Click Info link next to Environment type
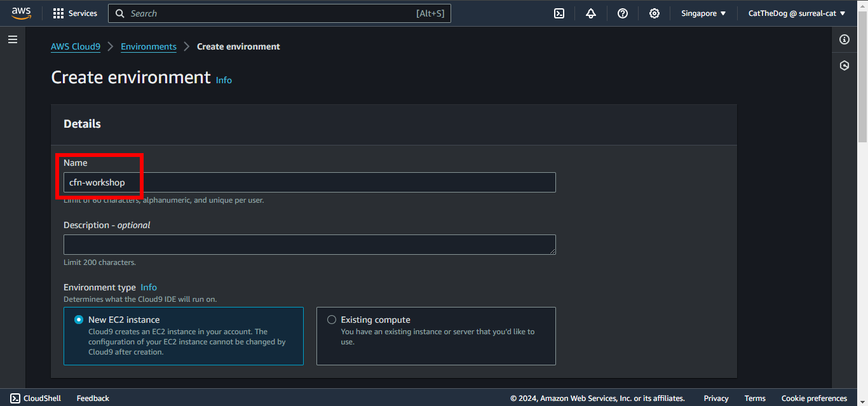 (149, 287)
